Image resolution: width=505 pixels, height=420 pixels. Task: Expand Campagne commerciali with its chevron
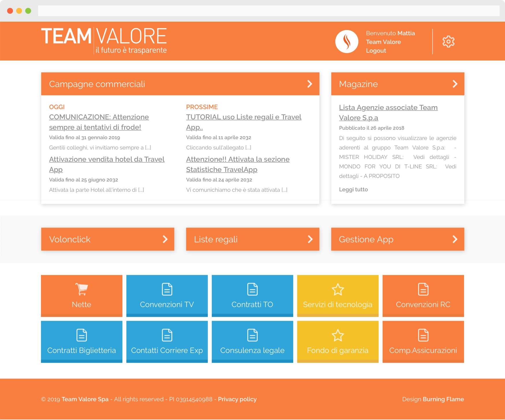pyautogui.click(x=310, y=84)
